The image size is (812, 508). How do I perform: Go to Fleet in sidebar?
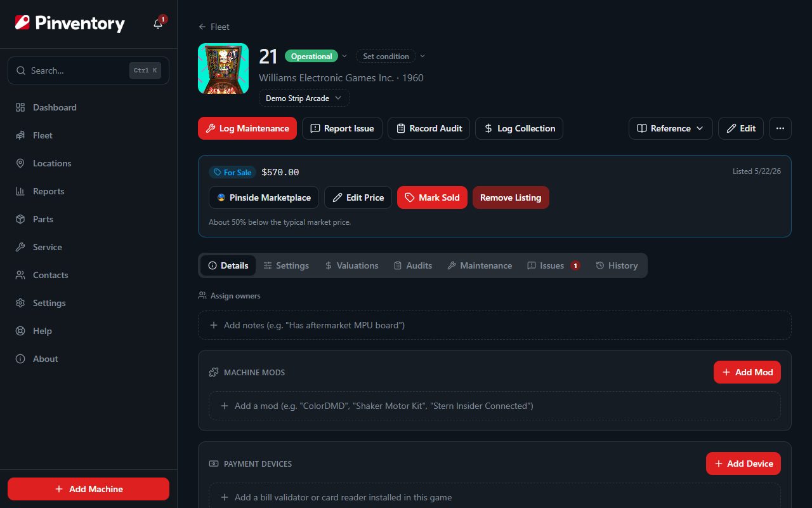[x=88, y=135]
